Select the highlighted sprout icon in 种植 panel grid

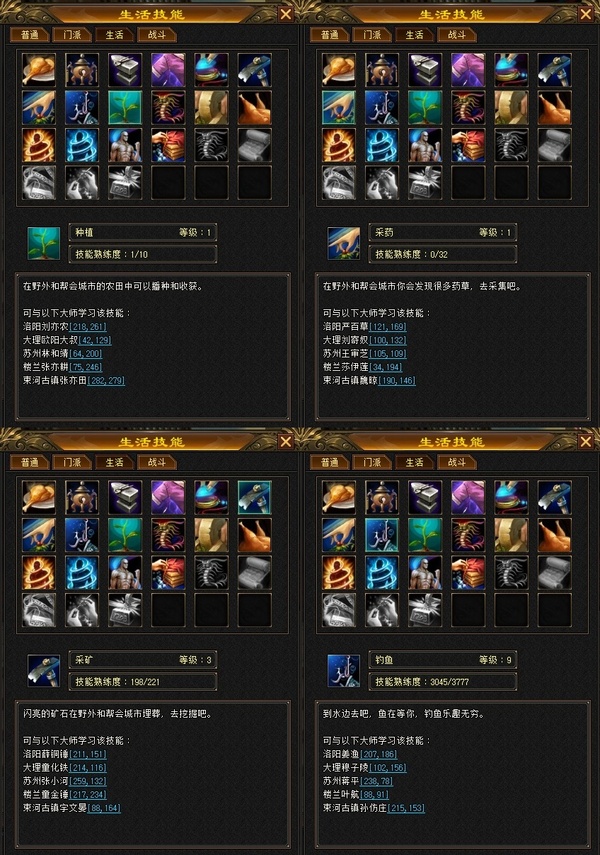pyautogui.click(x=125, y=107)
